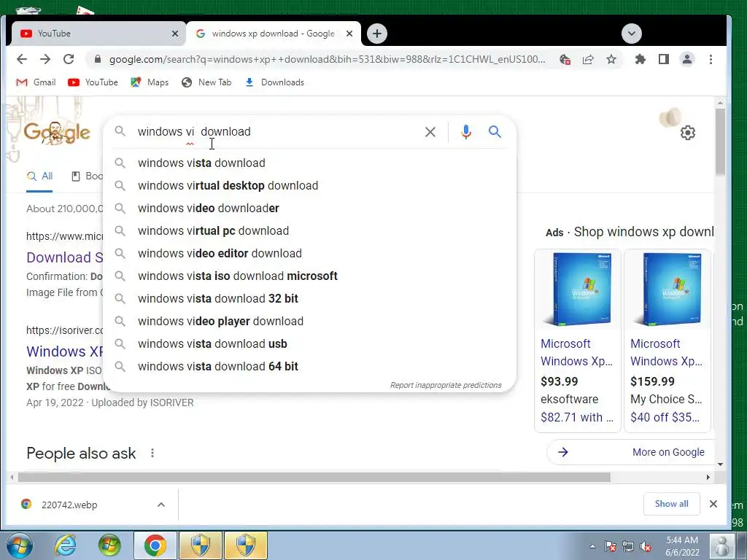Choose suggestion windows vista iso download microsoft
747x560 pixels.
(x=309, y=276)
